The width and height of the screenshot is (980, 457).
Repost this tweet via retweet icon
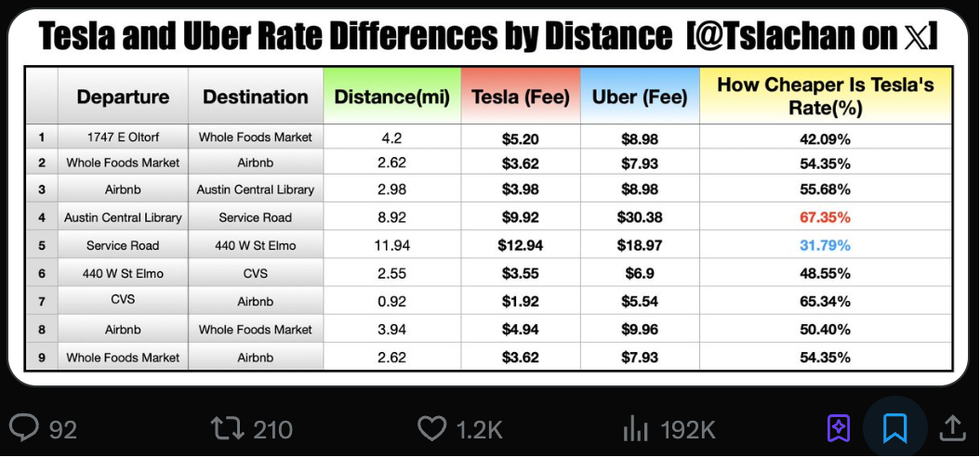(x=225, y=428)
